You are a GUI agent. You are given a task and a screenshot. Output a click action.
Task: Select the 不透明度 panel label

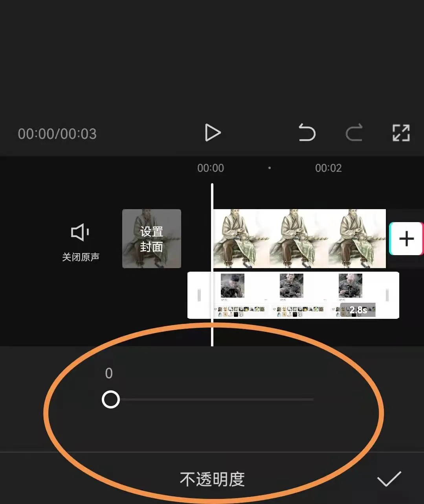(212, 479)
